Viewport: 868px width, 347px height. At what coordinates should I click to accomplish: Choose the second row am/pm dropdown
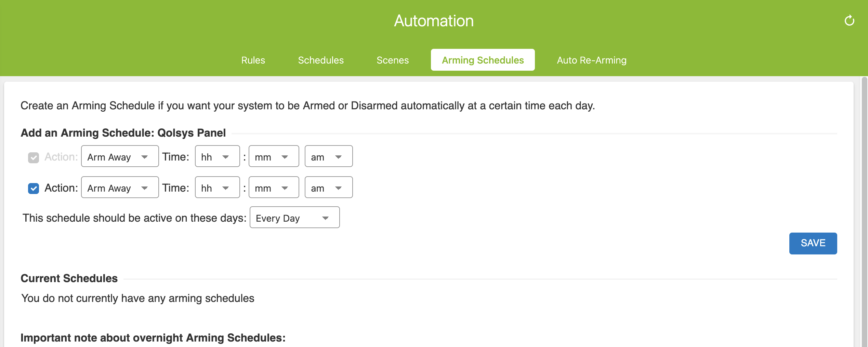pyautogui.click(x=328, y=188)
